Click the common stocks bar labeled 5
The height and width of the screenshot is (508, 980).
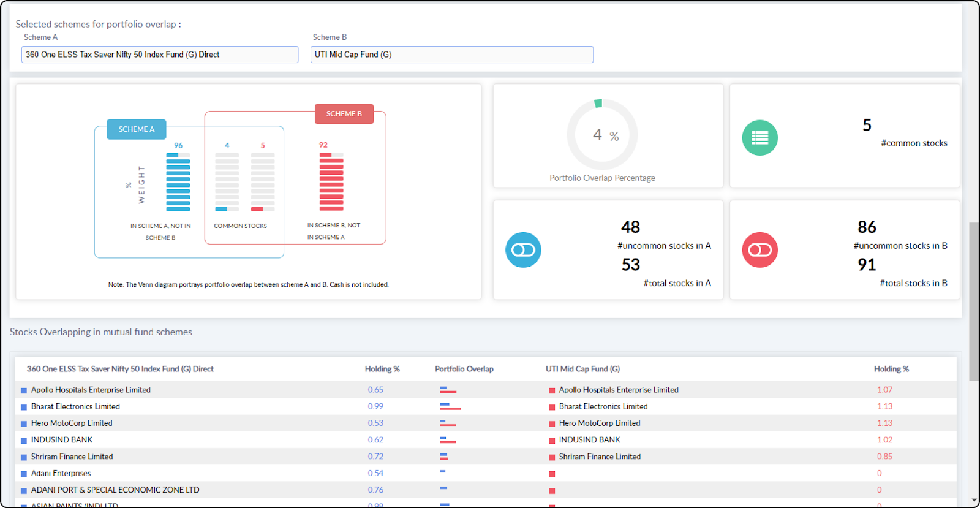point(263,182)
